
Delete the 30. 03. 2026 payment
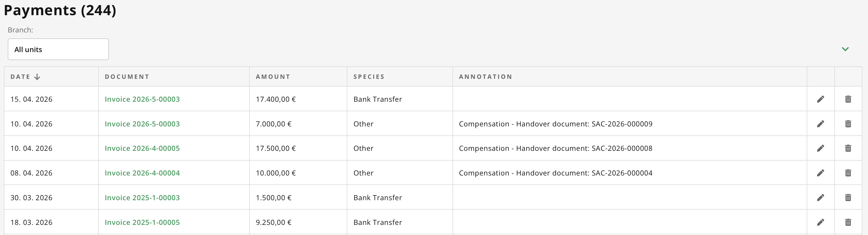tap(848, 198)
